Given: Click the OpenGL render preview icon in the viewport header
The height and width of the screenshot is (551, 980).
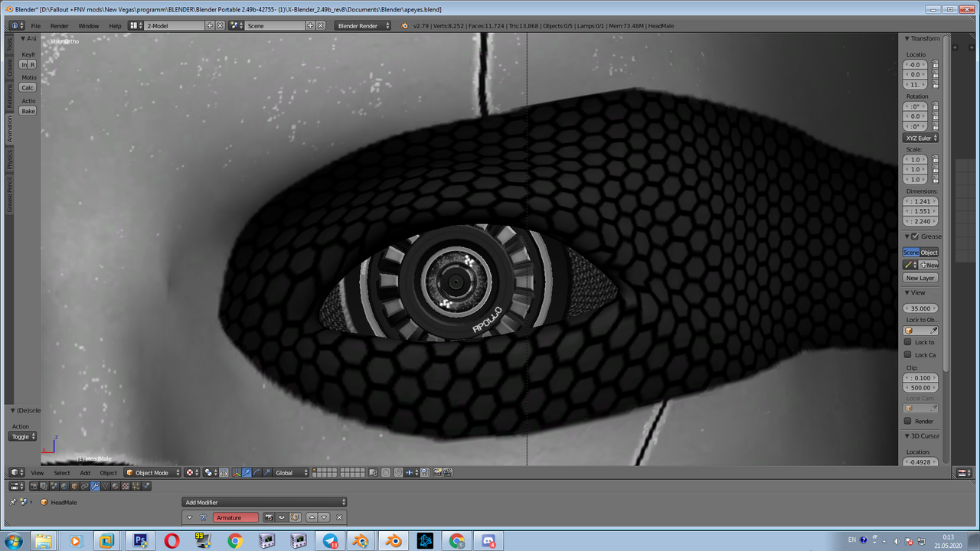Looking at the screenshot, I should click(x=439, y=472).
